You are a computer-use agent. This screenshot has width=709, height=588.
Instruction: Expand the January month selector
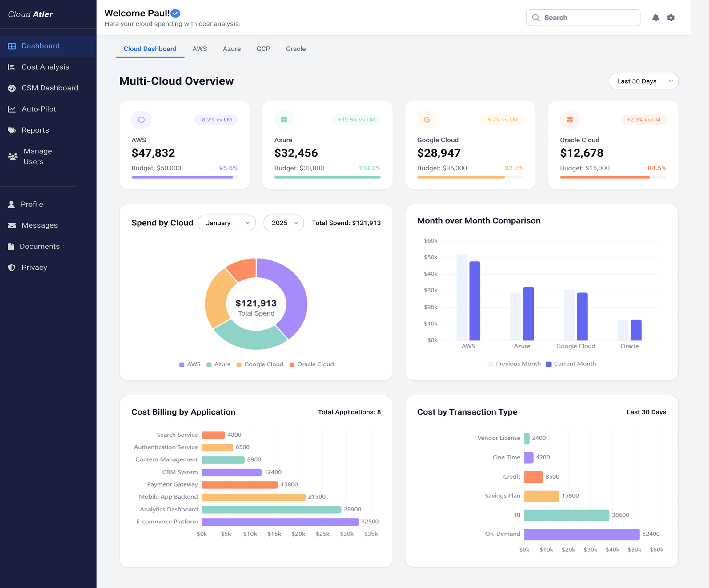click(x=226, y=223)
